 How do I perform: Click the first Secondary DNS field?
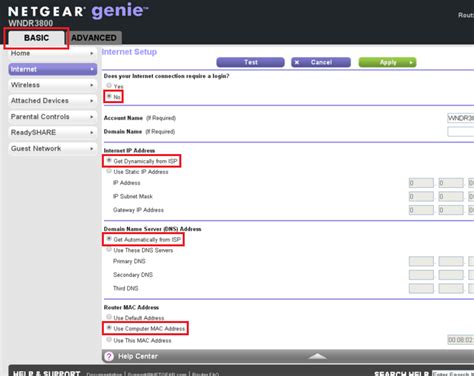(421, 275)
